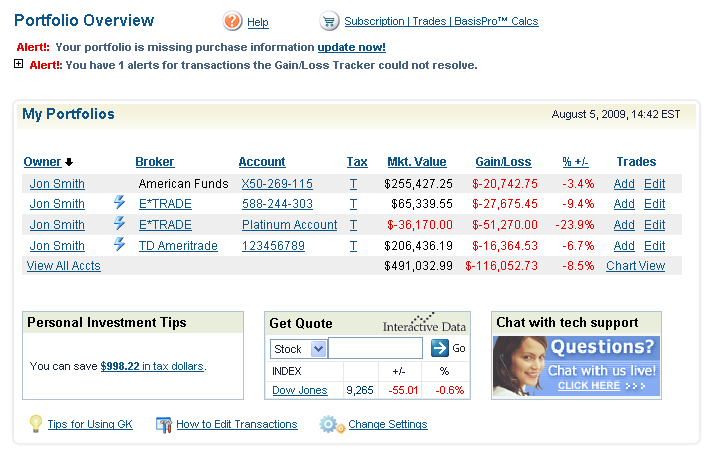Viewport: 715px width, 456px height.
Task: Sort by Owner column header
Action: tap(42, 162)
